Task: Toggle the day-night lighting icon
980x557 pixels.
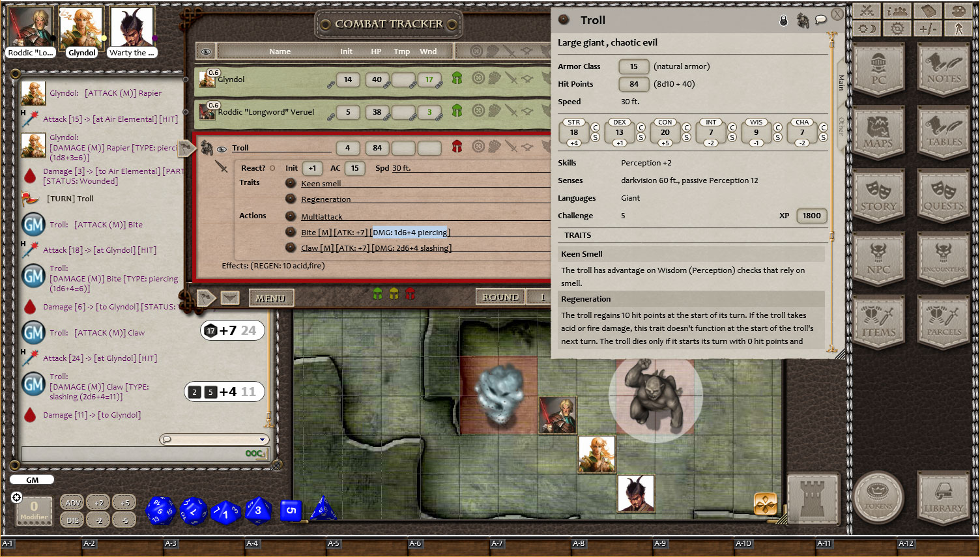Action: click(x=867, y=28)
